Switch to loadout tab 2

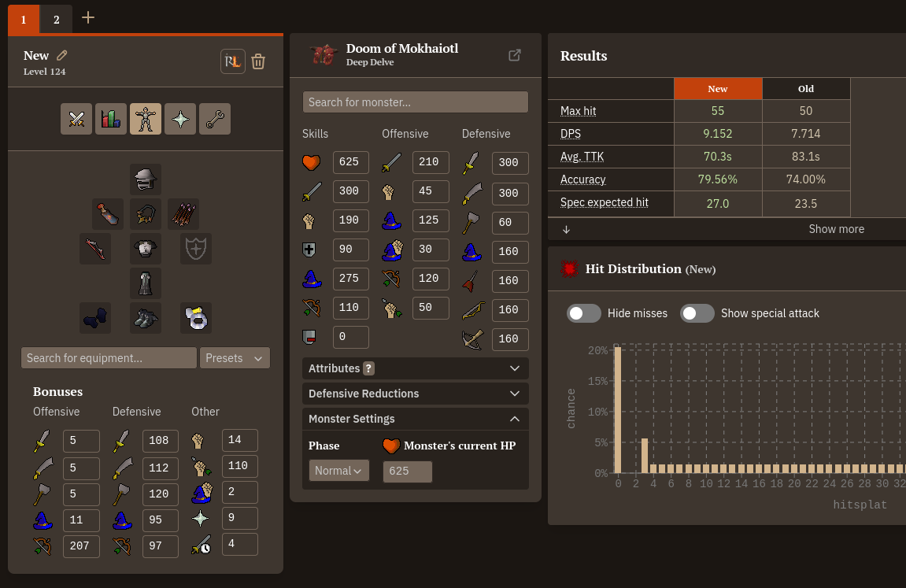57,19
